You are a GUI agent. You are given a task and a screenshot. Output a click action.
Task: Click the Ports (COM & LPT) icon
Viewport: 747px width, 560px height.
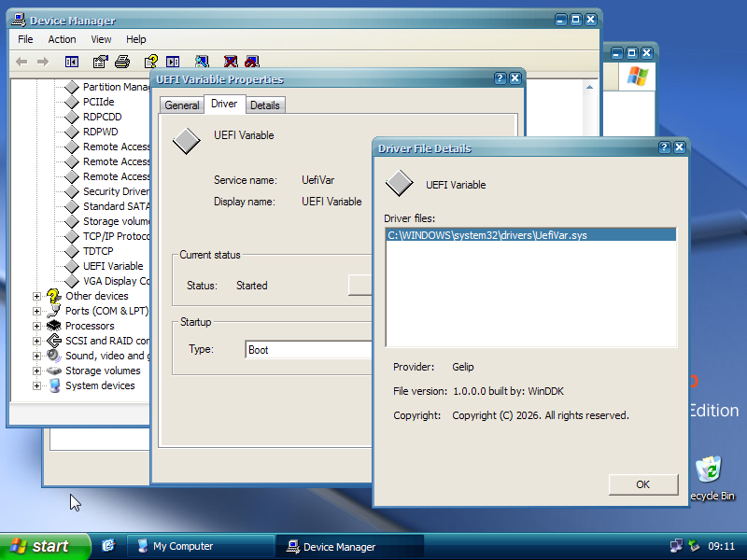click(54, 311)
